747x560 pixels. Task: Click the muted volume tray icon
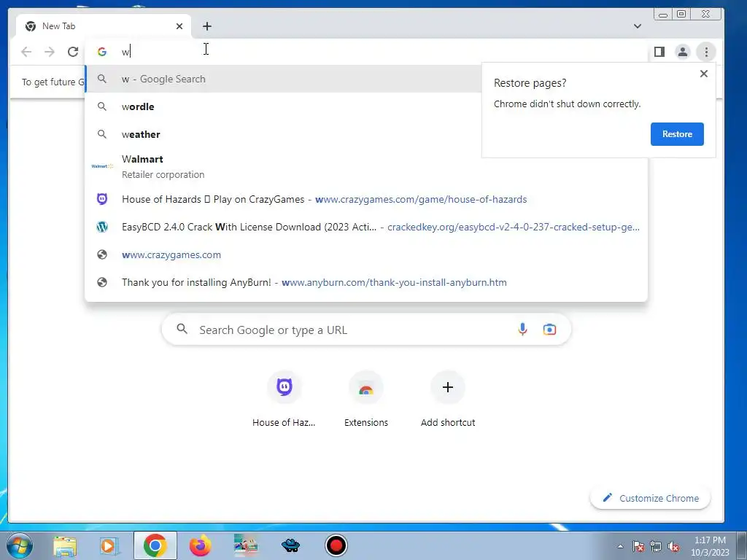tap(673, 546)
